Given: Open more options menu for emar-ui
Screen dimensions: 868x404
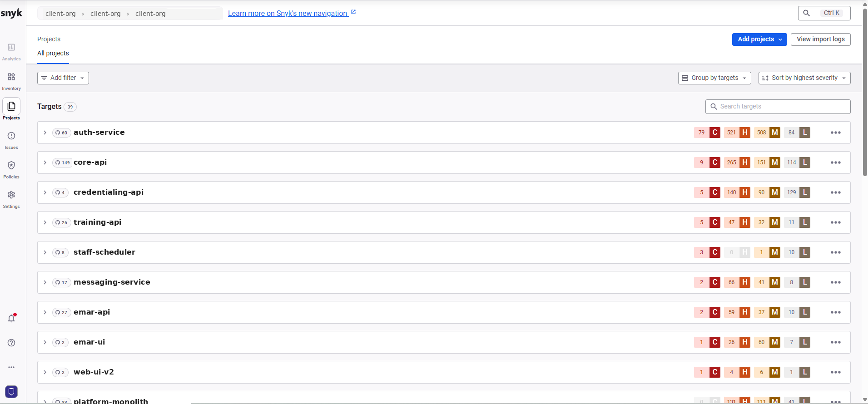Looking at the screenshot, I should click(836, 342).
